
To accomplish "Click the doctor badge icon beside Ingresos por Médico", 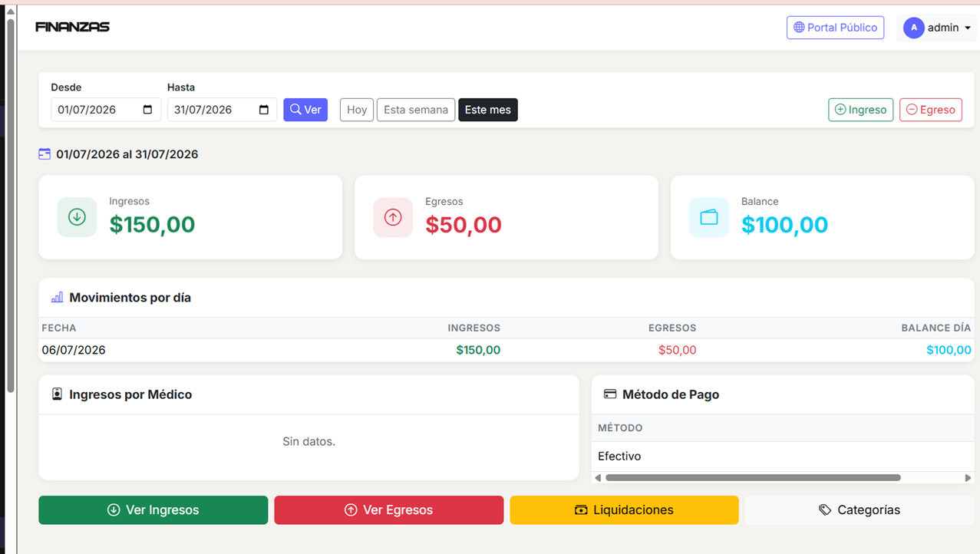I will click(x=57, y=394).
